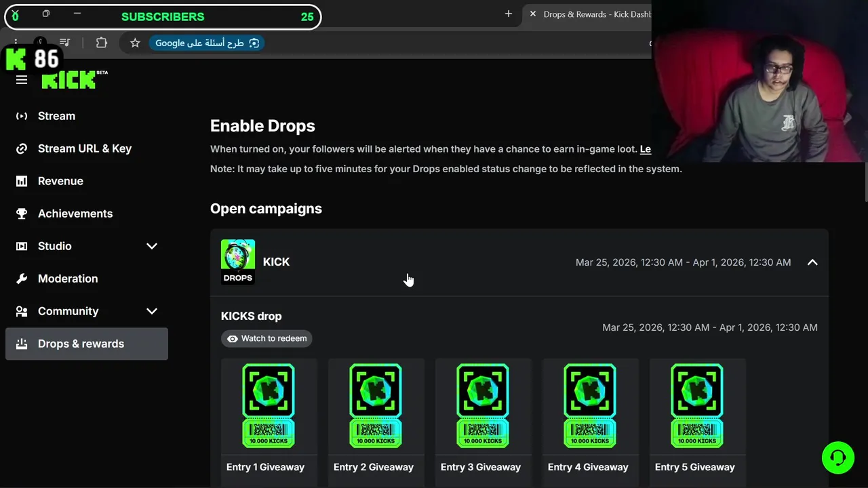Click the 'Entry 5 Giveaway' label
The image size is (868, 488).
[x=695, y=467]
